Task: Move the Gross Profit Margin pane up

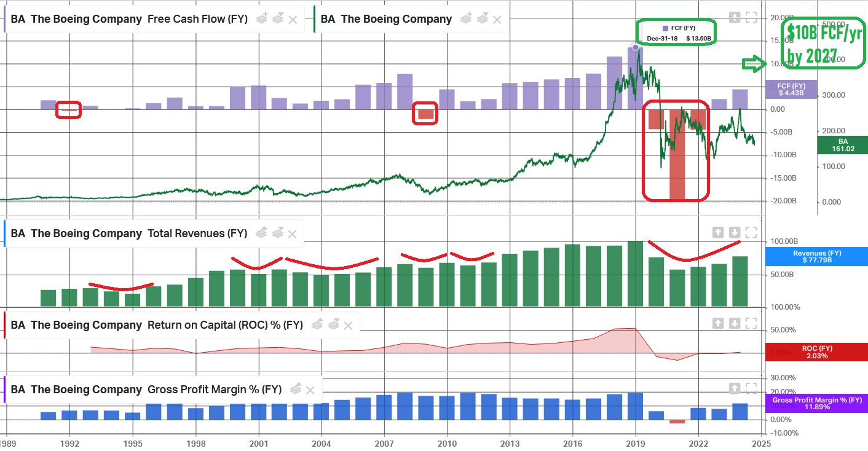Action: 735,388
